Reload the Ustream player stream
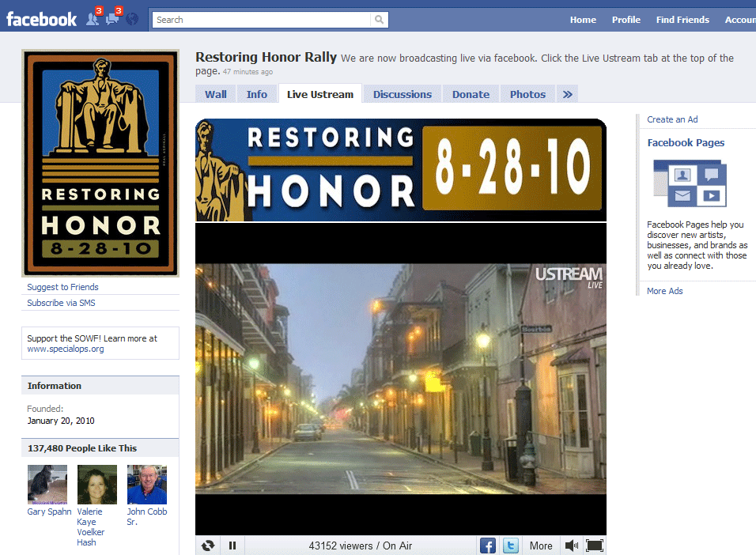 208,546
